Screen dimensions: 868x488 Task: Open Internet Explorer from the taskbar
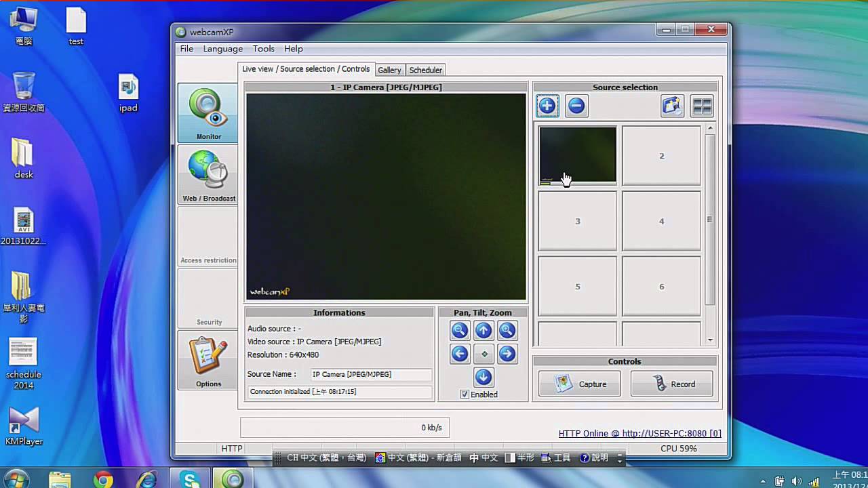(146, 480)
